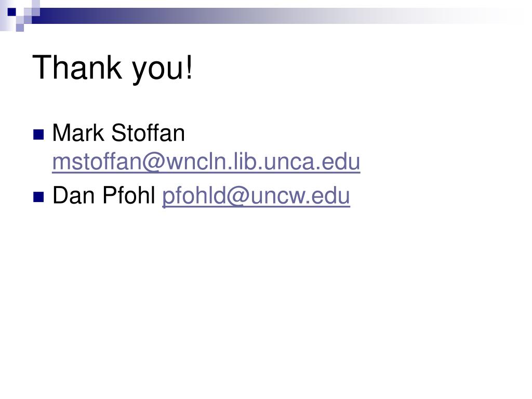Open the mstoffan@wncln.lib.unca.edu email link
The width and height of the screenshot is (532, 399).
click(206, 162)
